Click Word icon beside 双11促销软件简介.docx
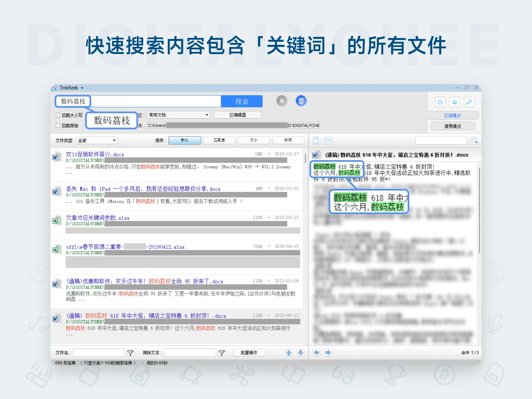 click(x=57, y=157)
